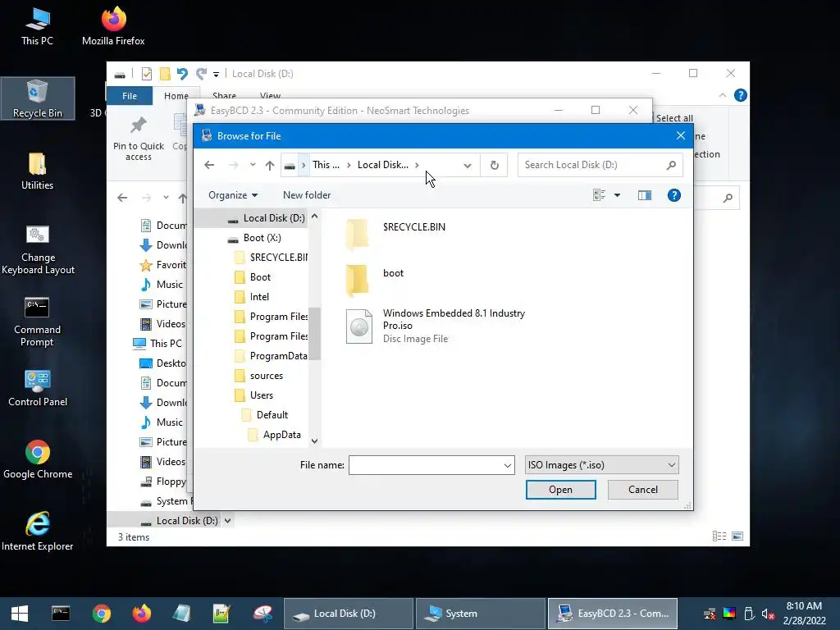The height and width of the screenshot is (630, 840).
Task: Switch to System taskbar window
Action: tap(481, 614)
